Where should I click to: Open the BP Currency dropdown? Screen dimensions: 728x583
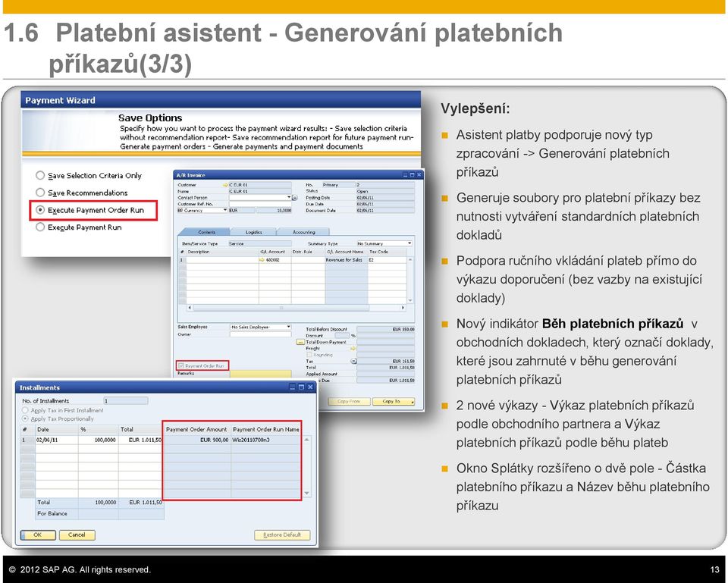[224, 210]
